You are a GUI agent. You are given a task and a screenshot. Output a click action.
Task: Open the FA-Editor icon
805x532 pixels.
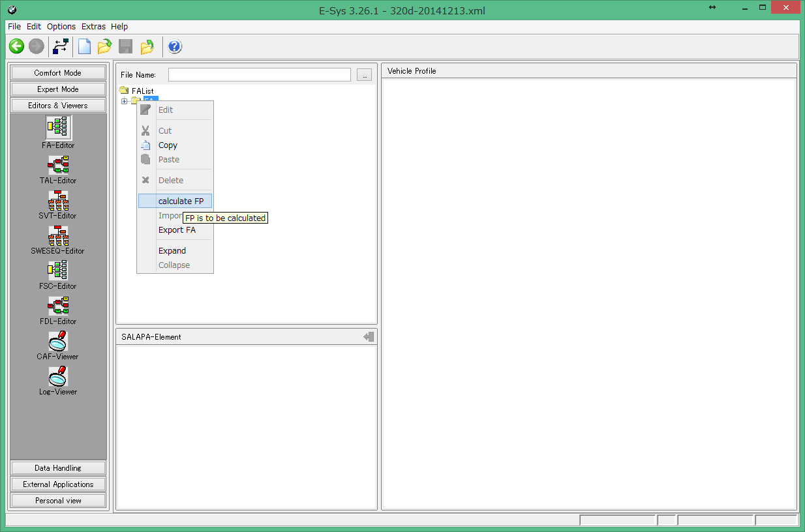coord(58,127)
